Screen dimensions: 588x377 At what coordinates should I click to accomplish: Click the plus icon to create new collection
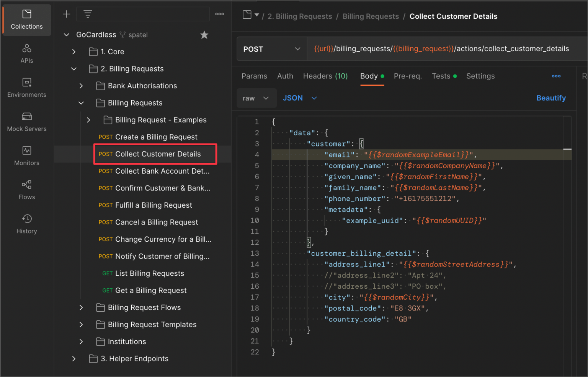pyautogui.click(x=67, y=14)
